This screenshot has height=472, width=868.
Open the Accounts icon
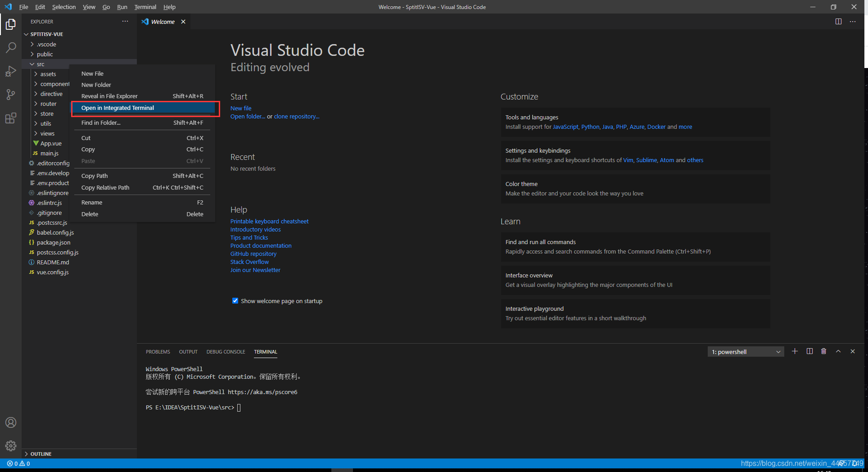click(x=11, y=422)
